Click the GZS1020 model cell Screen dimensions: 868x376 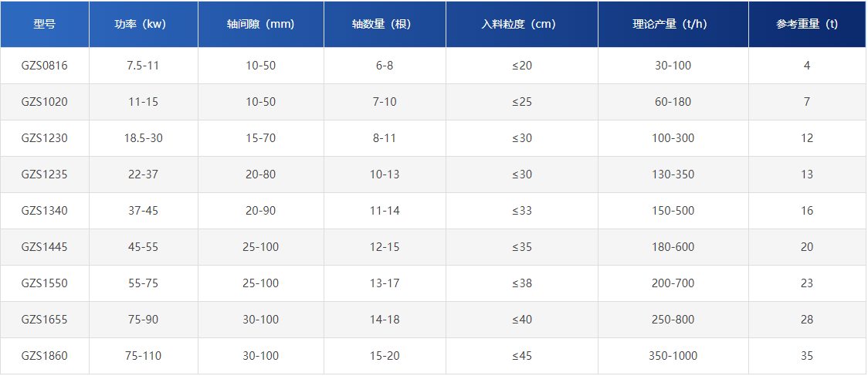coord(45,102)
